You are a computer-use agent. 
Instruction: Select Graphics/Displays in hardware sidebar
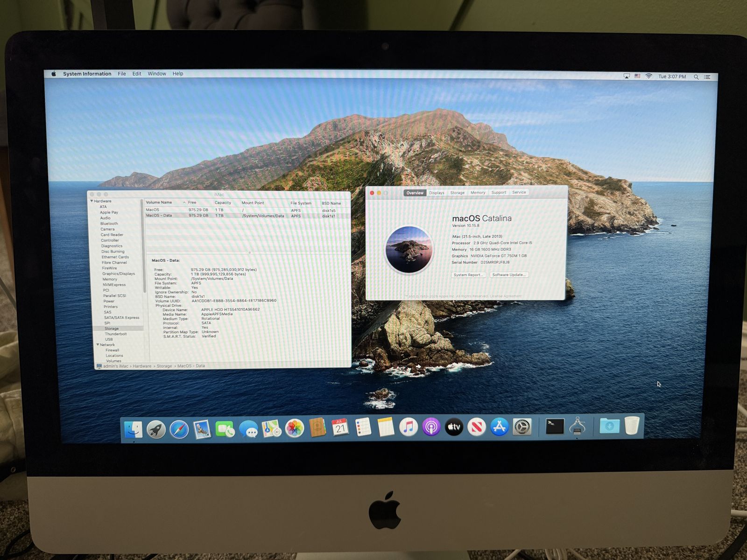(119, 273)
